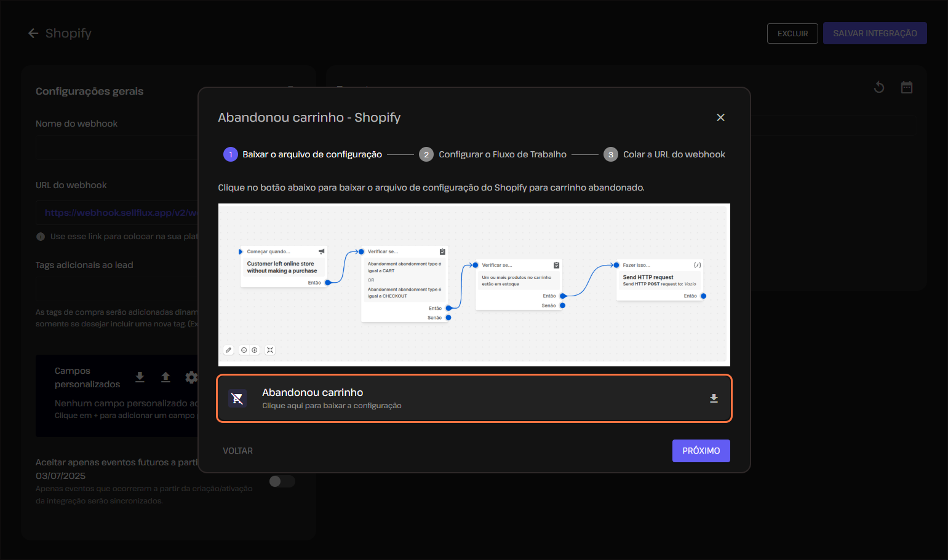
Task: Click the zoom out minus icon in preview
Action: [244, 350]
